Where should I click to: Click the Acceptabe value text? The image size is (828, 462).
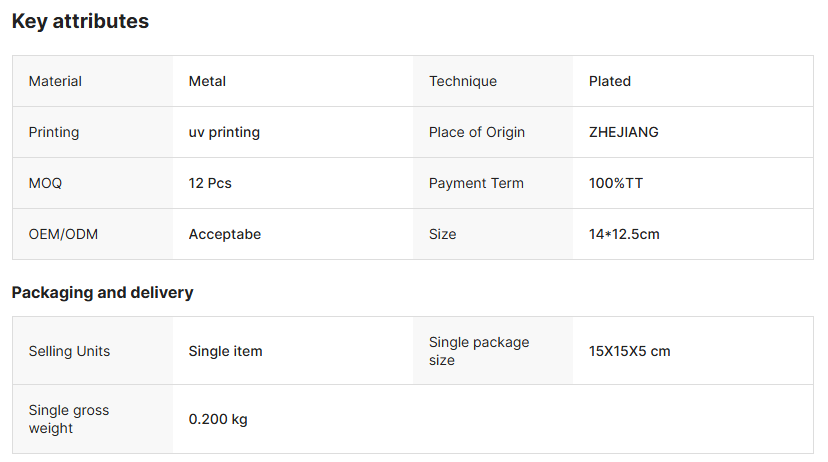click(x=225, y=234)
